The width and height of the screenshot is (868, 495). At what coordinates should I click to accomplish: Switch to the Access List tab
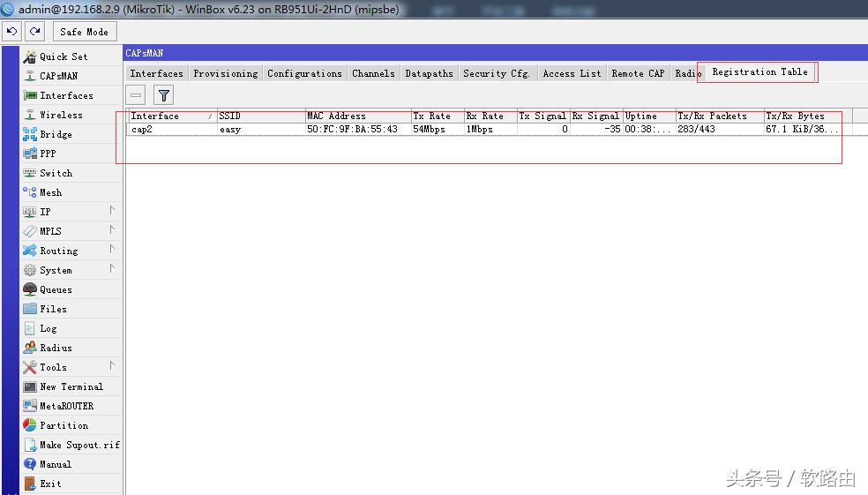[572, 73]
